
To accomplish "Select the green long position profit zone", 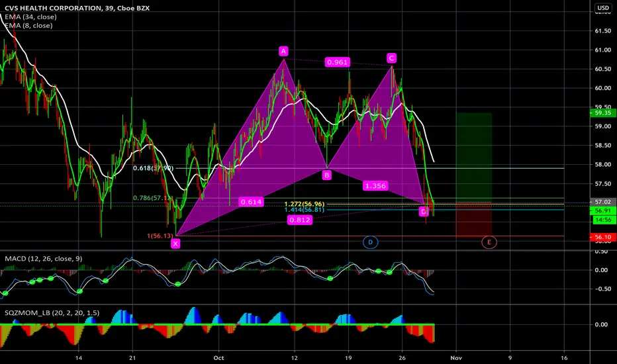I will [x=474, y=158].
